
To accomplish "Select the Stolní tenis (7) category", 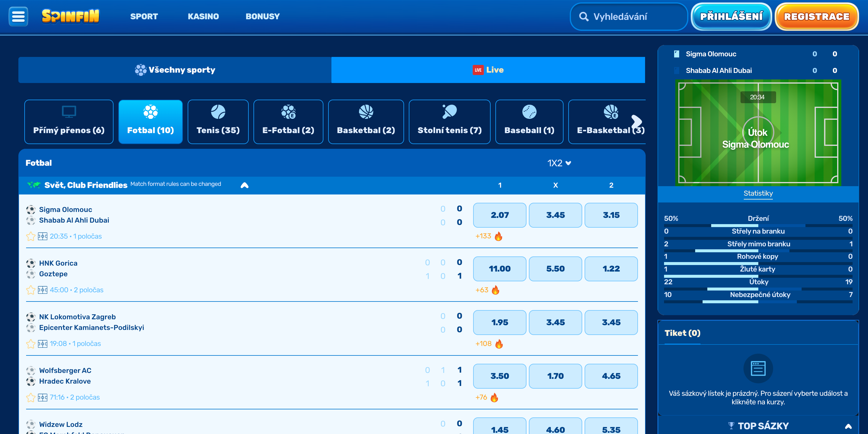I will [x=449, y=122].
